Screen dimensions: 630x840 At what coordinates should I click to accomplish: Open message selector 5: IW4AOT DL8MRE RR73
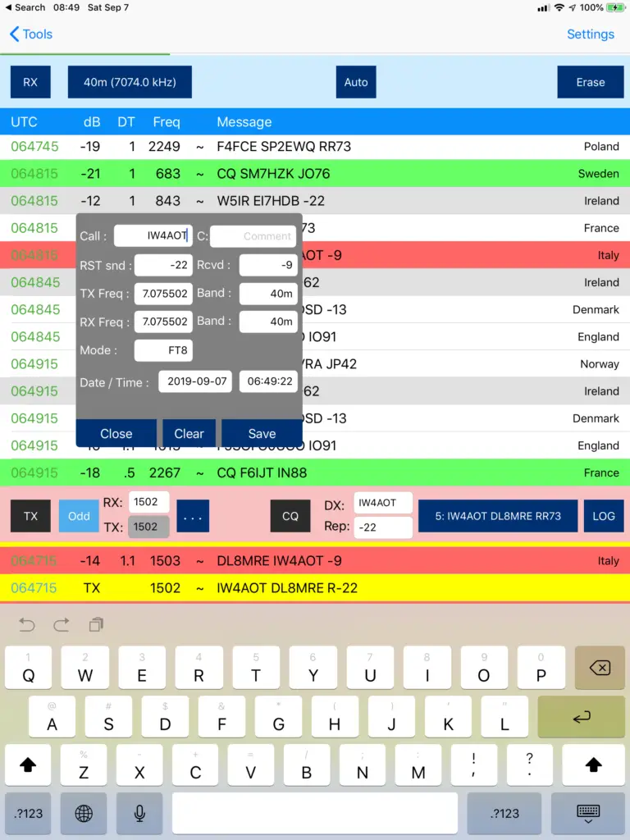[498, 516]
